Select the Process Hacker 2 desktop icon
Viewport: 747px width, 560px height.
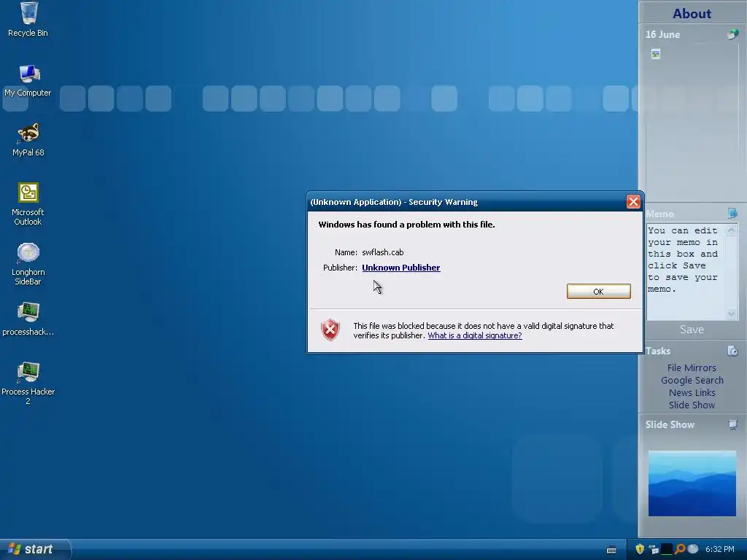coord(28,384)
